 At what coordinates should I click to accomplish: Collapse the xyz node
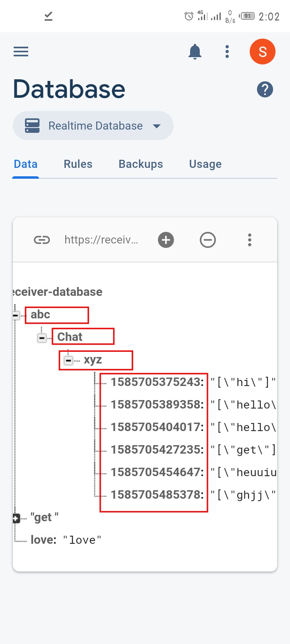tap(68, 360)
